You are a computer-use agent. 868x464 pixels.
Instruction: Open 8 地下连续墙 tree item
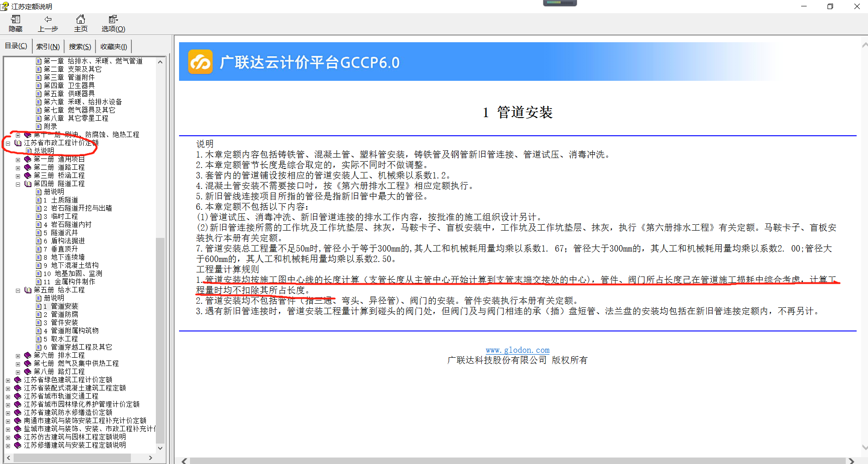(64, 257)
